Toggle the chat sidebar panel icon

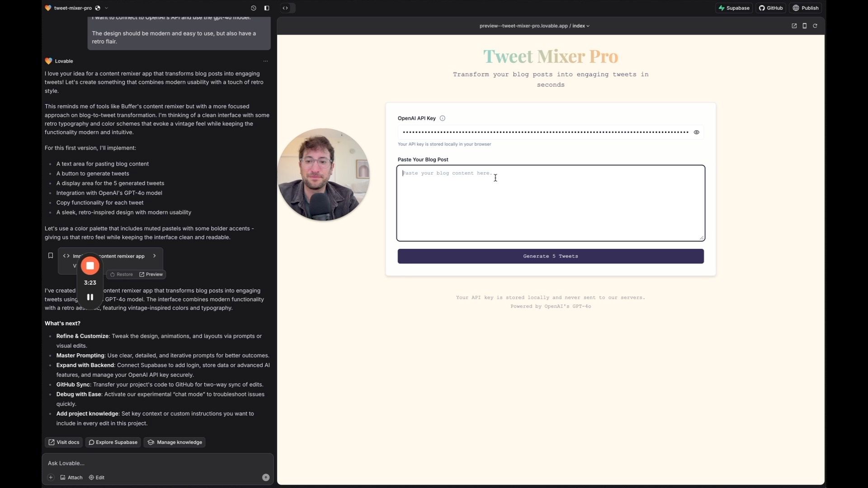click(x=267, y=8)
